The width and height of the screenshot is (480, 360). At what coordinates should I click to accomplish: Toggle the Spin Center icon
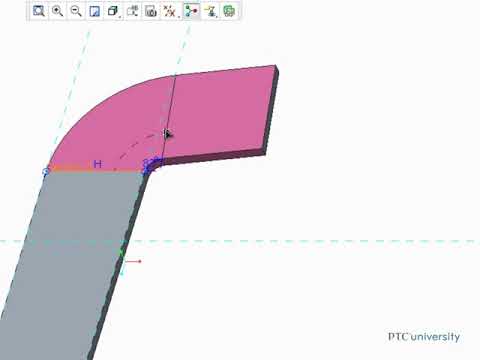(x=192, y=11)
